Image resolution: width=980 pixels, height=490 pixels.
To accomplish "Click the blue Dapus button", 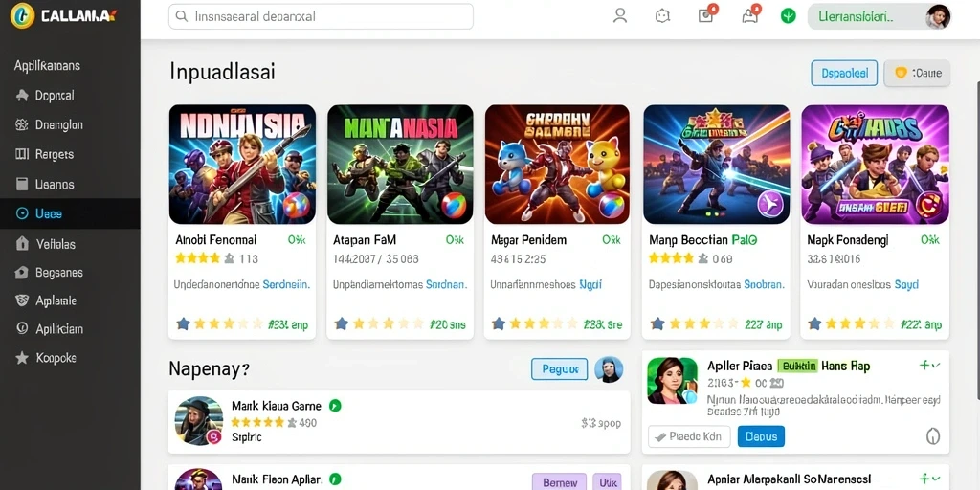I will (761, 436).
